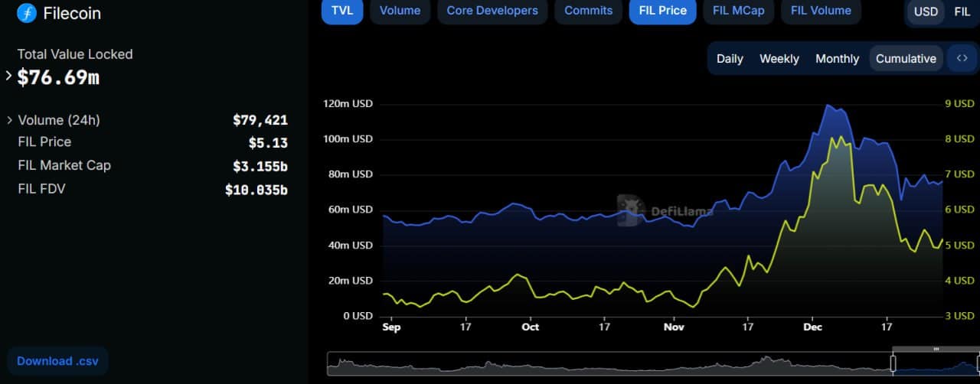Expand the Volume (24h) row
Viewport: 980px width, 384px height.
(9, 120)
